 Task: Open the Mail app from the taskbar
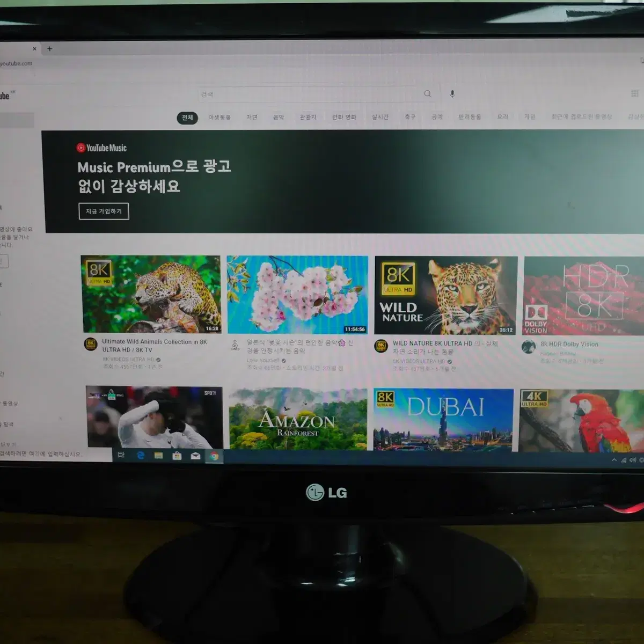tap(195, 456)
